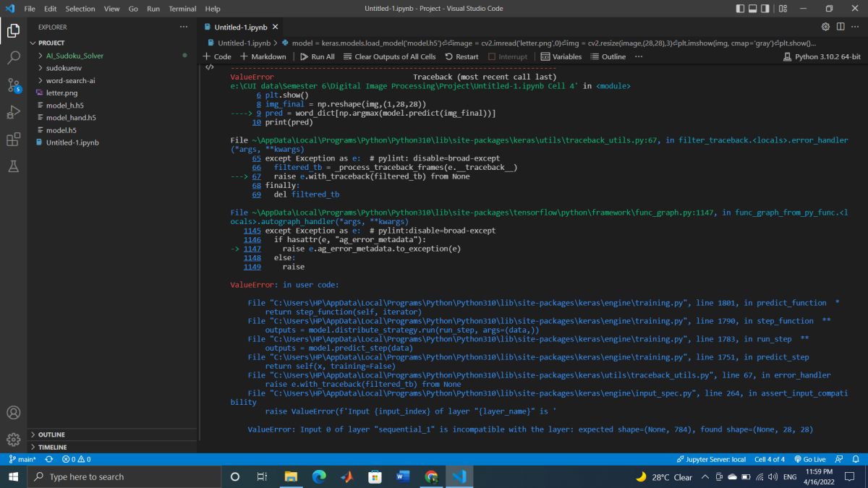Open notebook settings gear in editor title
The image size is (868, 488).
pyautogui.click(x=825, y=27)
